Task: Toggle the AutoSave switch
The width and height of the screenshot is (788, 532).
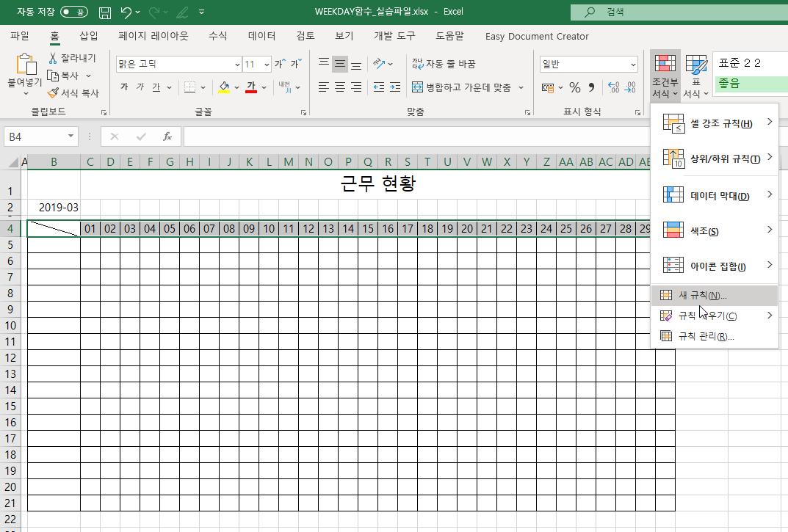Action: pos(74,12)
